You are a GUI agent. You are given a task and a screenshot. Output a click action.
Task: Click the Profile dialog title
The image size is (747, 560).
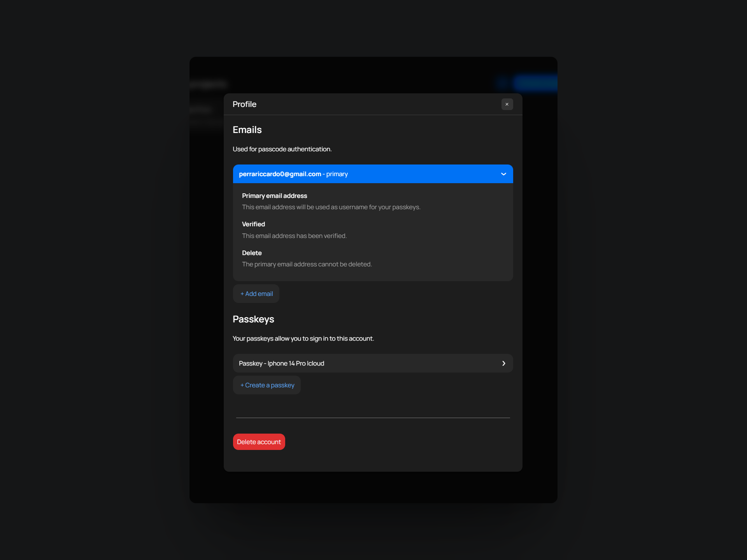click(x=244, y=104)
